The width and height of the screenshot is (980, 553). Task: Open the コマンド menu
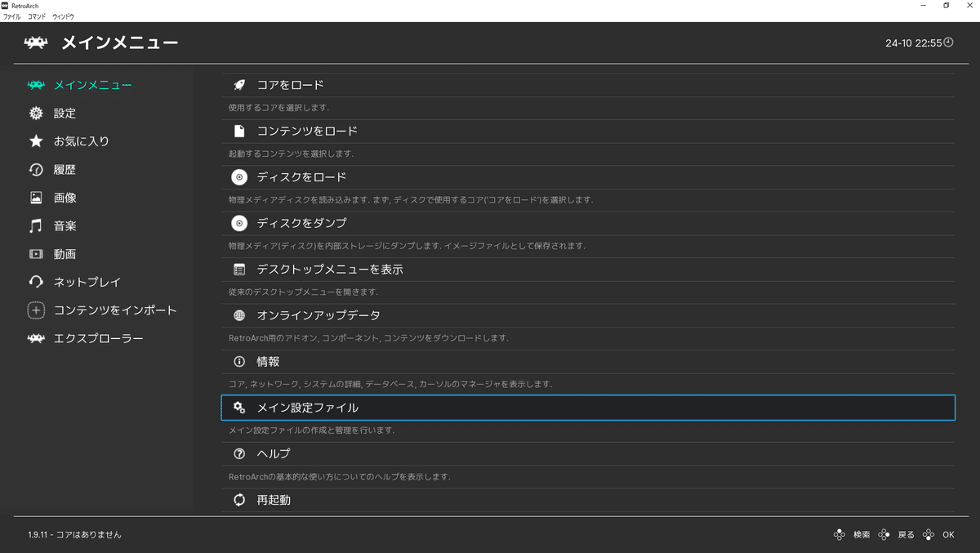(37, 16)
